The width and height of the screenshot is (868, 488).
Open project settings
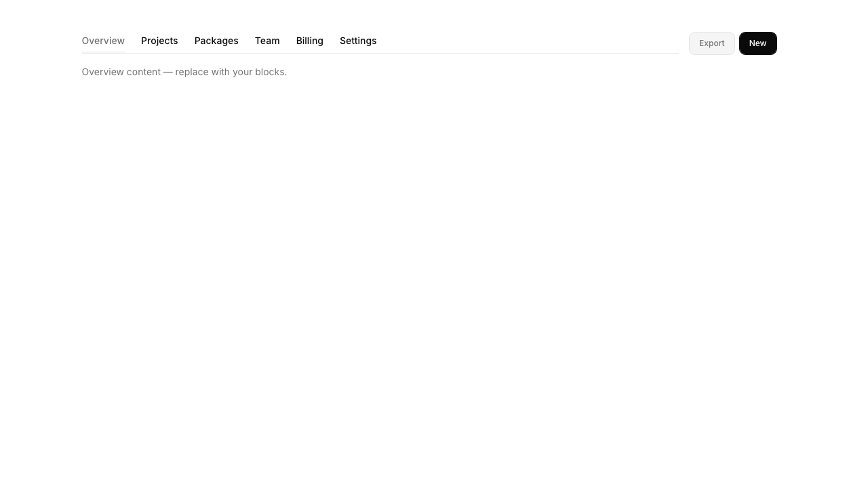[358, 41]
